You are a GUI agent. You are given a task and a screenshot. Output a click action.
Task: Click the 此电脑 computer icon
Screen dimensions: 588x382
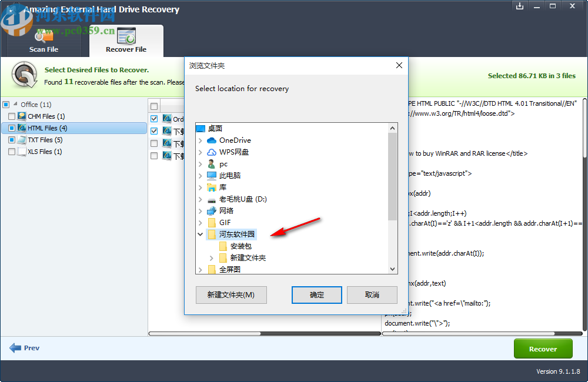212,176
